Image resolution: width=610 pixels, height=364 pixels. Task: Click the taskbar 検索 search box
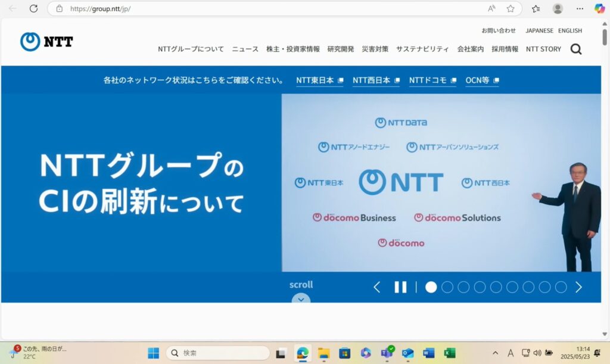coord(218,353)
